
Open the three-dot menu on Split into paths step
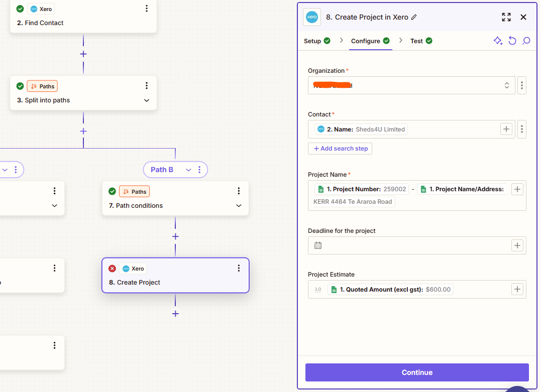(147, 86)
